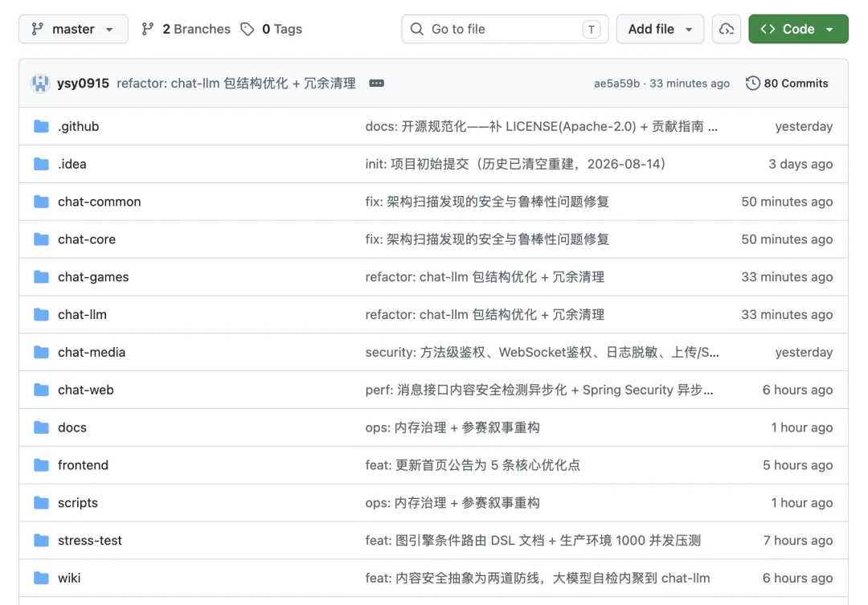
Task: Open commit hash ae5a59b
Action: (x=616, y=84)
